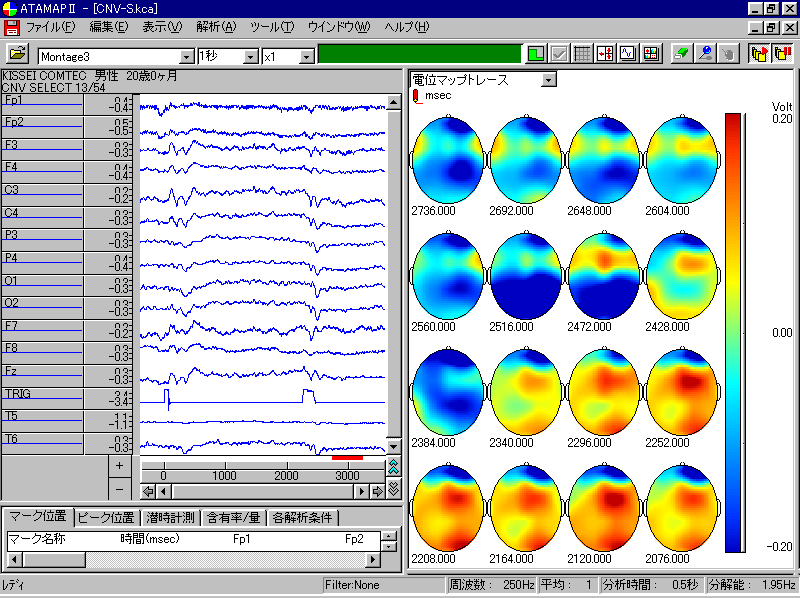
Task: Toggle the green square display button
Action: 536,55
